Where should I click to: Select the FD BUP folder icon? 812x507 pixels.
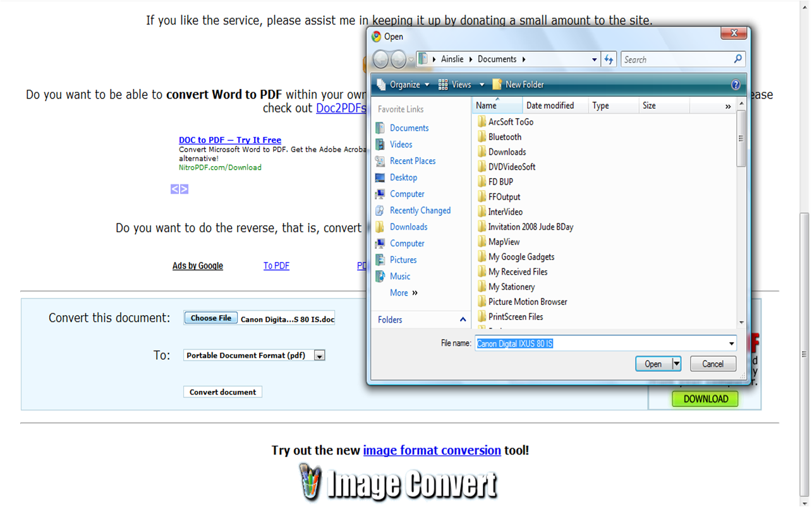[482, 182]
